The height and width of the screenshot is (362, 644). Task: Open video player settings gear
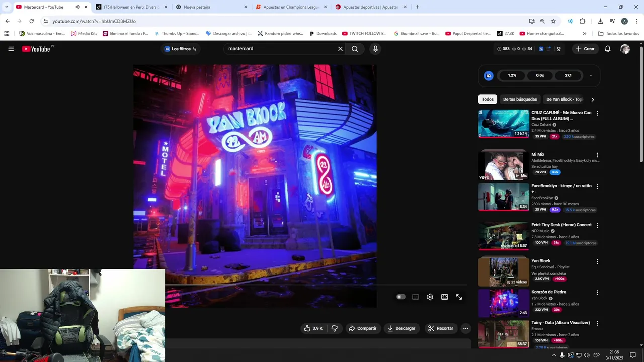430,297
